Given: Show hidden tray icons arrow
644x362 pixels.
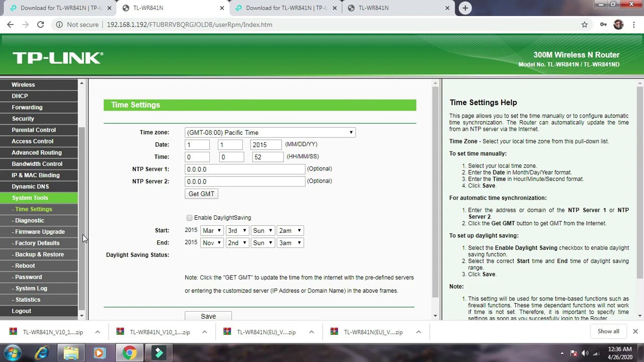Looking at the screenshot, I should 562,353.
